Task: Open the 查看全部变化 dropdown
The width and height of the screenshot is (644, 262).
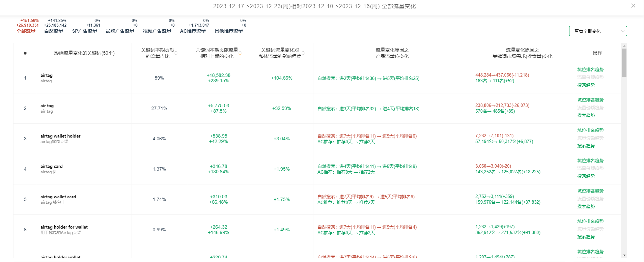Action: point(598,31)
